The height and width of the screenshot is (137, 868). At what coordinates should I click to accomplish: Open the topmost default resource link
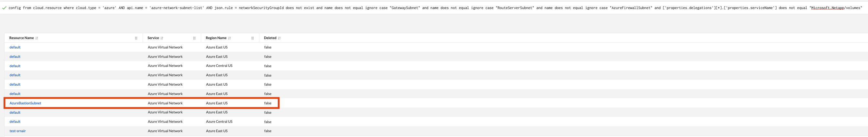pyautogui.click(x=15, y=47)
